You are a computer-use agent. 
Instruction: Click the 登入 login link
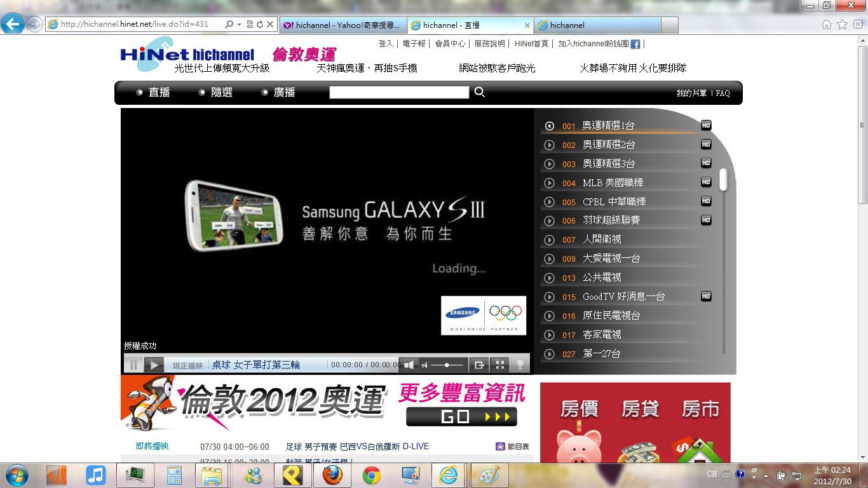tap(386, 44)
